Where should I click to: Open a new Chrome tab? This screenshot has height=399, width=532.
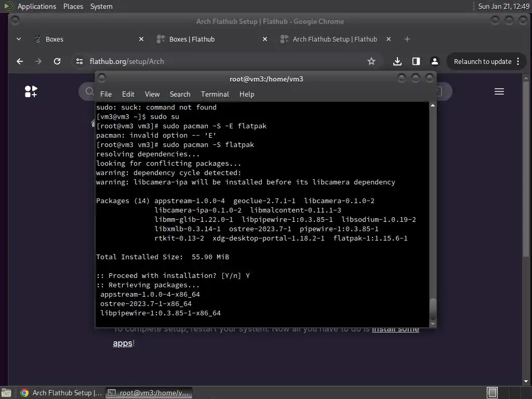407,39
